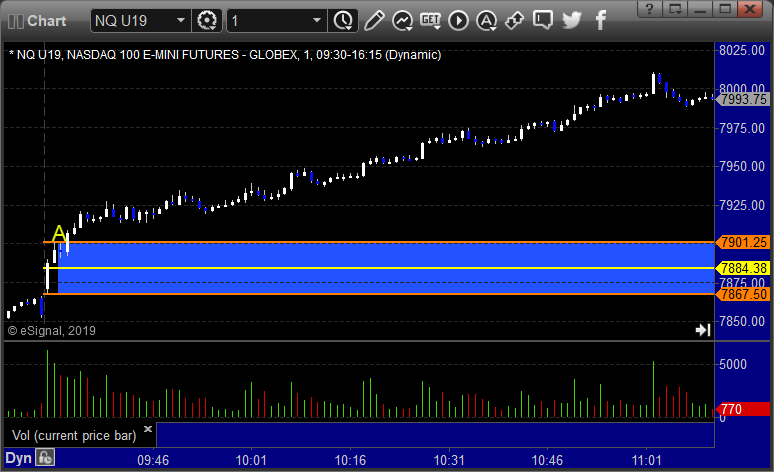The height and width of the screenshot is (472, 774).
Task: Close the Vol study tab with X
Action: tap(148, 429)
